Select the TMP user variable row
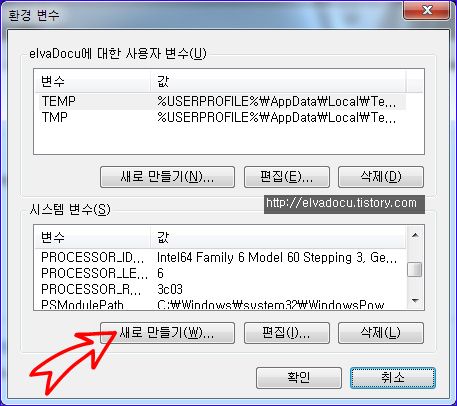The width and height of the screenshot is (457, 406). click(x=220, y=117)
